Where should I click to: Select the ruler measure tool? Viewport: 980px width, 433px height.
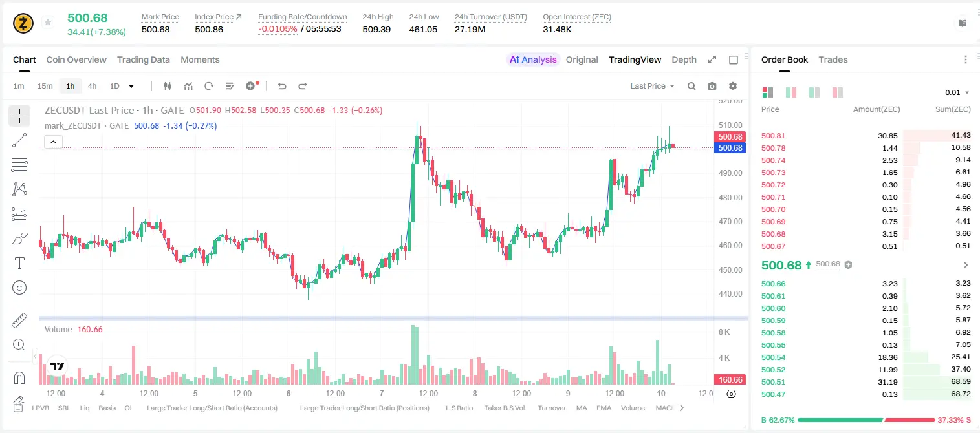[19, 321]
